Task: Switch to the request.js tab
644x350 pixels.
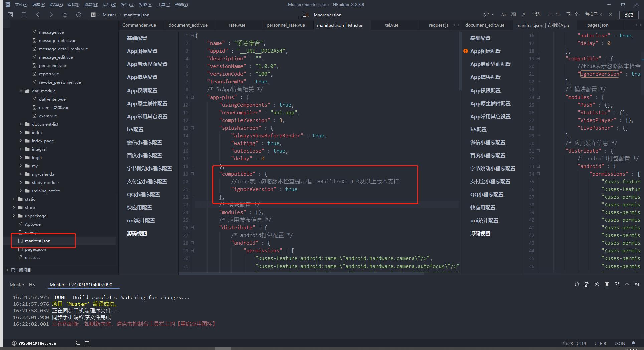Action: click(438, 25)
